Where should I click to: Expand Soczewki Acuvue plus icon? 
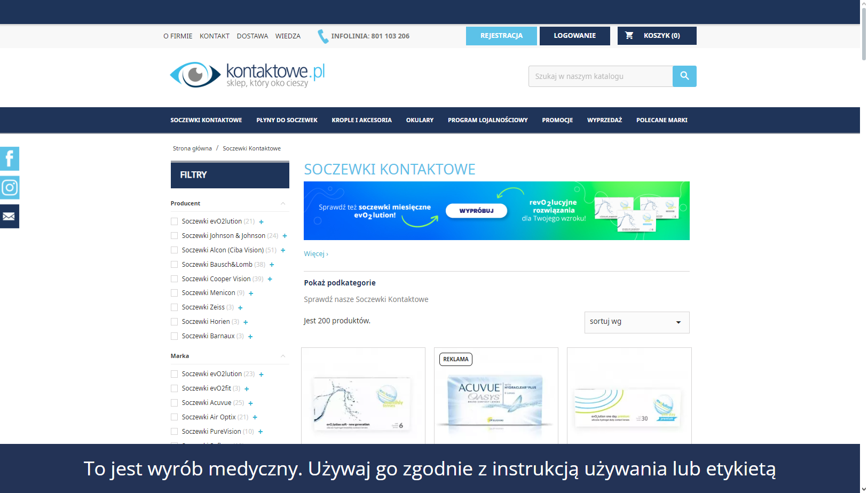point(250,403)
